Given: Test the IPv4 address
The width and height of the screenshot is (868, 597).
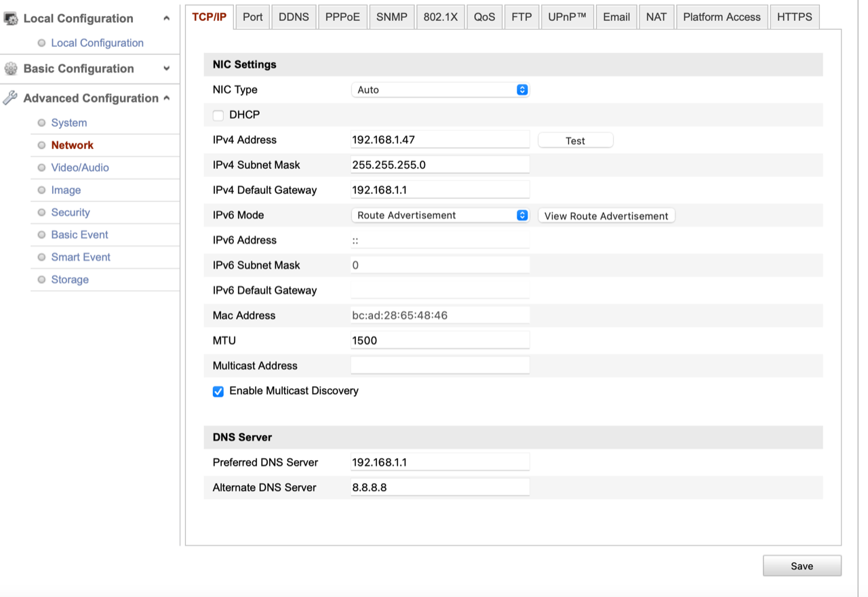Looking at the screenshot, I should pyautogui.click(x=575, y=140).
